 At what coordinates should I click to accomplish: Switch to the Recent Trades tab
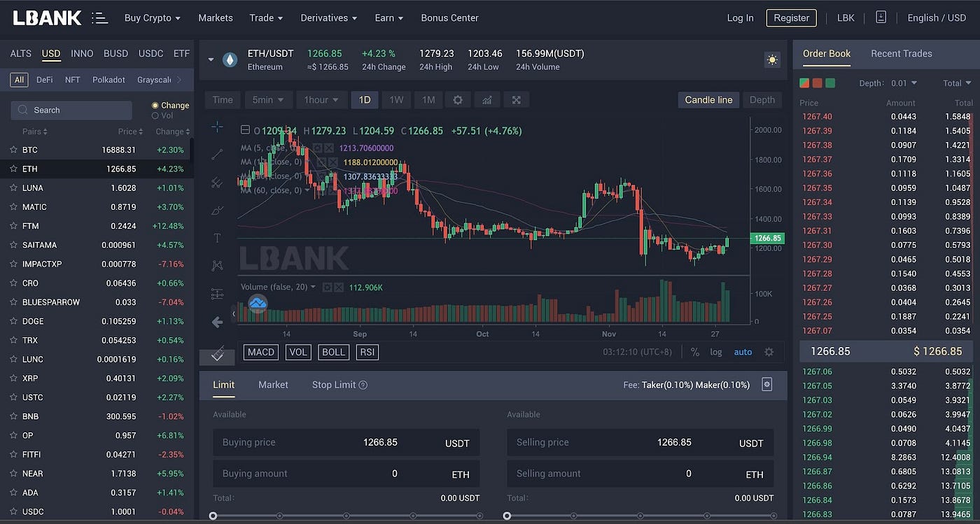pyautogui.click(x=901, y=53)
